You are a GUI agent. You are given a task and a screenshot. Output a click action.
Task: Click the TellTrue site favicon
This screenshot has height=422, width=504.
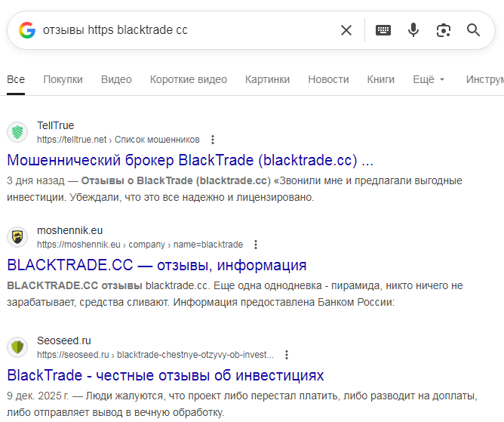click(17, 132)
